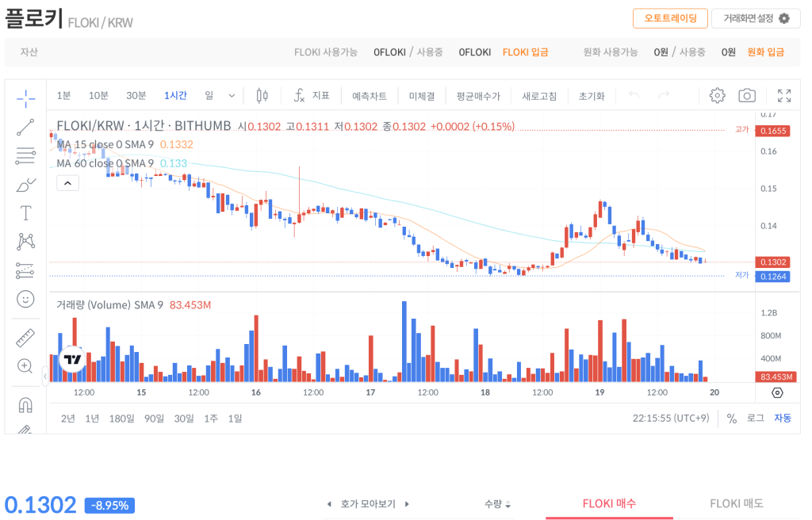Screen dimensions: 812x520
Task: Click the FLOKI 입금 deposit link
Action: pyautogui.click(x=525, y=52)
